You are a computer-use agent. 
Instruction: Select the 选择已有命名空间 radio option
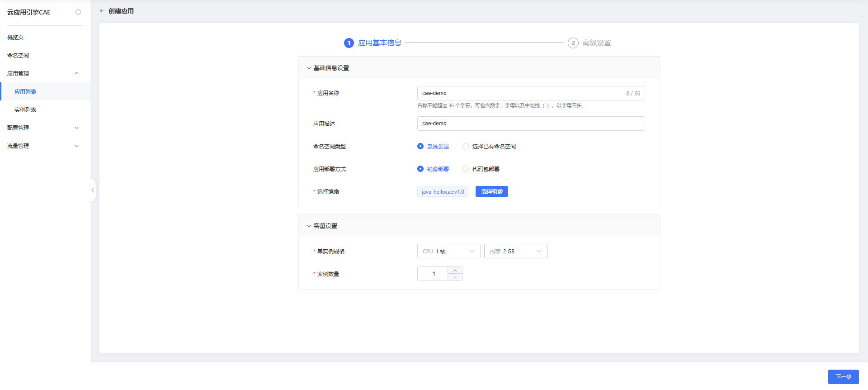(466, 146)
